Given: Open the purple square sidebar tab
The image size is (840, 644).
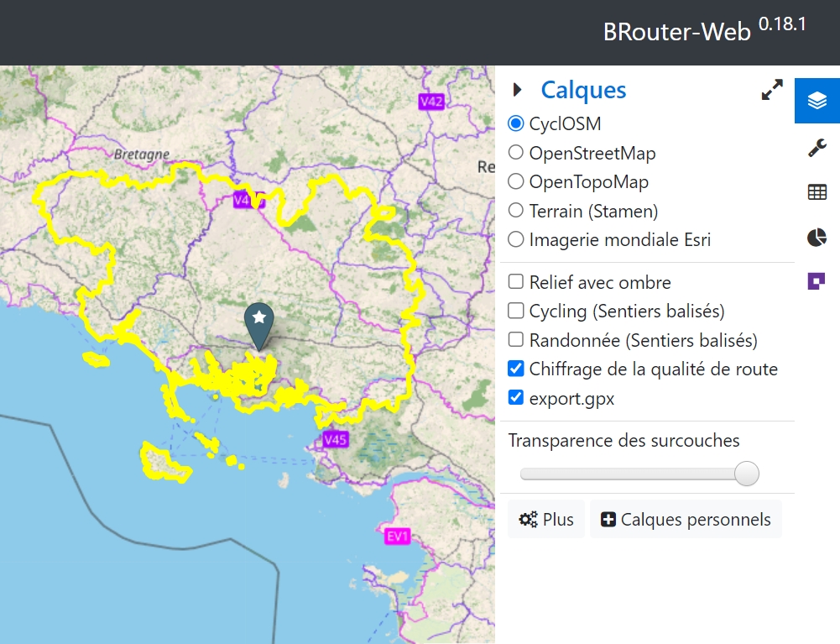Looking at the screenshot, I should coord(817,281).
